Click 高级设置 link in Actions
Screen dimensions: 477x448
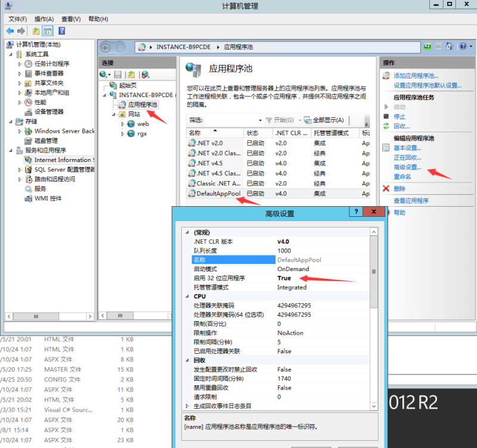(407, 167)
